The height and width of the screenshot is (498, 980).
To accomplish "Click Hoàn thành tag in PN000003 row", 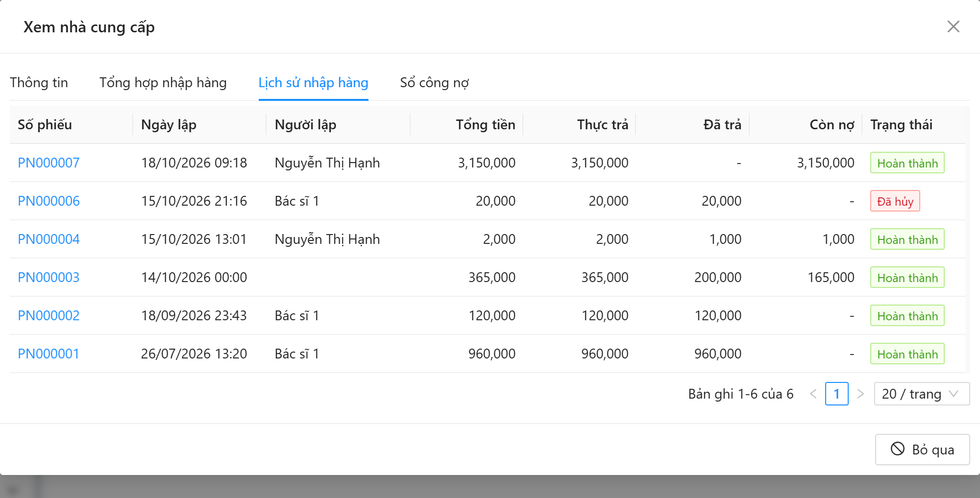I will point(907,277).
